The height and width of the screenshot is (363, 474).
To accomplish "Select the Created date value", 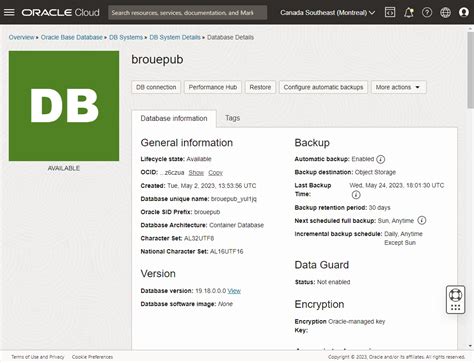I will (x=212, y=186).
